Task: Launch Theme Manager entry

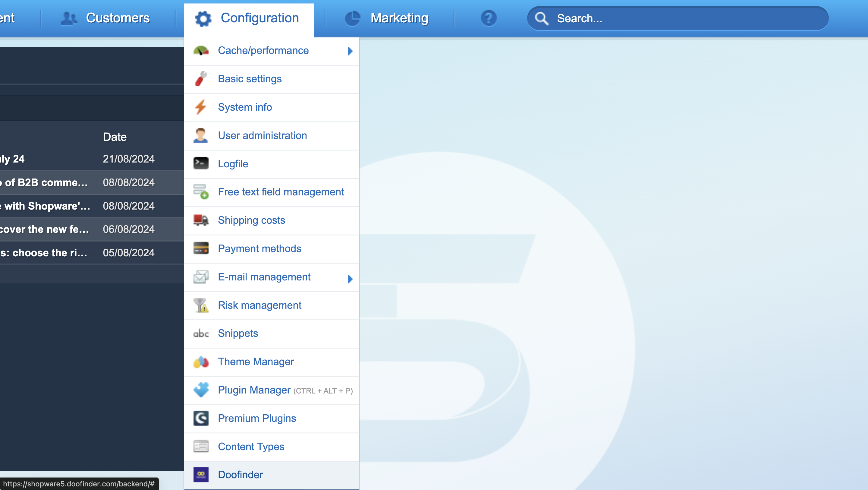Action: click(272, 362)
